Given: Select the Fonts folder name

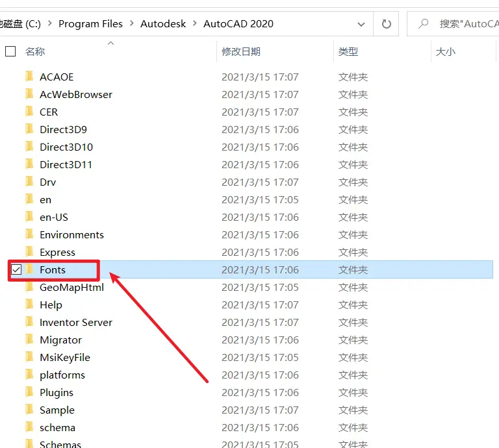Looking at the screenshot, I should tap(53, 270).
